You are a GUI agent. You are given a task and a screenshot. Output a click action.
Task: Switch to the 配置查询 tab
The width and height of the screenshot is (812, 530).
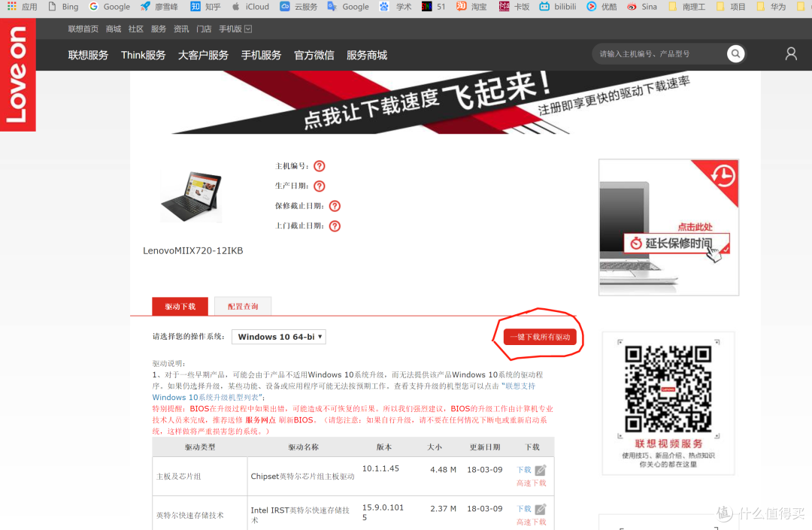[x=243, y=307]
